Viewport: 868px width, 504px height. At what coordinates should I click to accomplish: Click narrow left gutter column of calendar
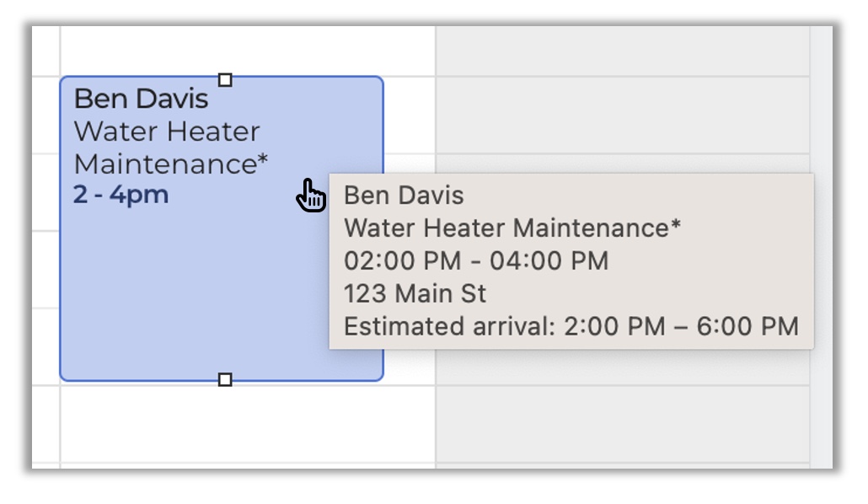[x=46, y=253]
